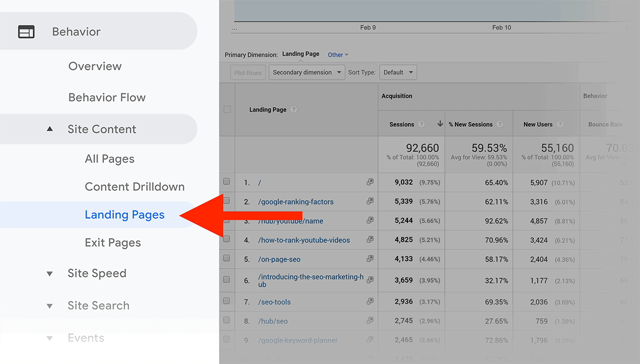Sort by the Sessions column header
640x364 pixels.
pyautogui.click(x=402, y=125)
